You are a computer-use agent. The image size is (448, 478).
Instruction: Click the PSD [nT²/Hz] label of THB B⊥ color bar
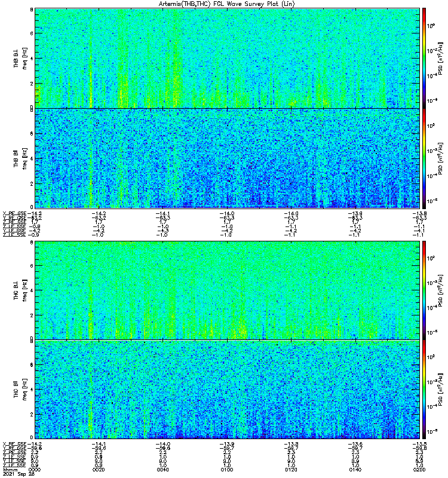(x=440, y=58)
